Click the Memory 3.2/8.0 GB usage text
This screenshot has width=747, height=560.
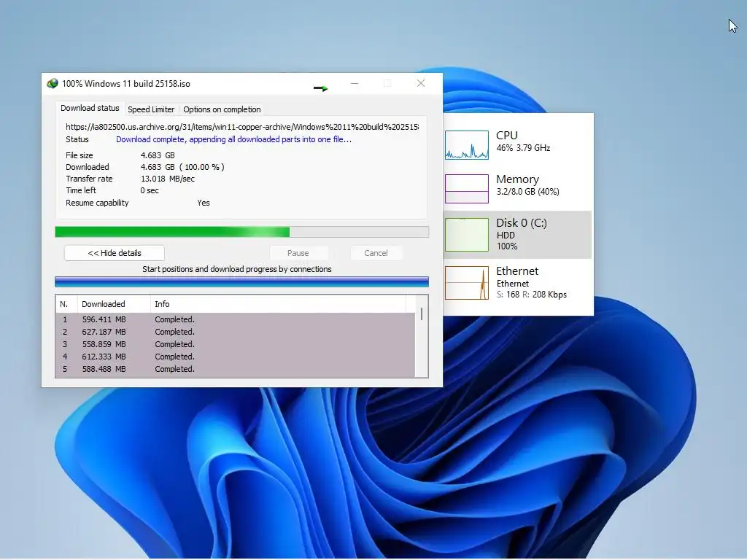point(528,192)
